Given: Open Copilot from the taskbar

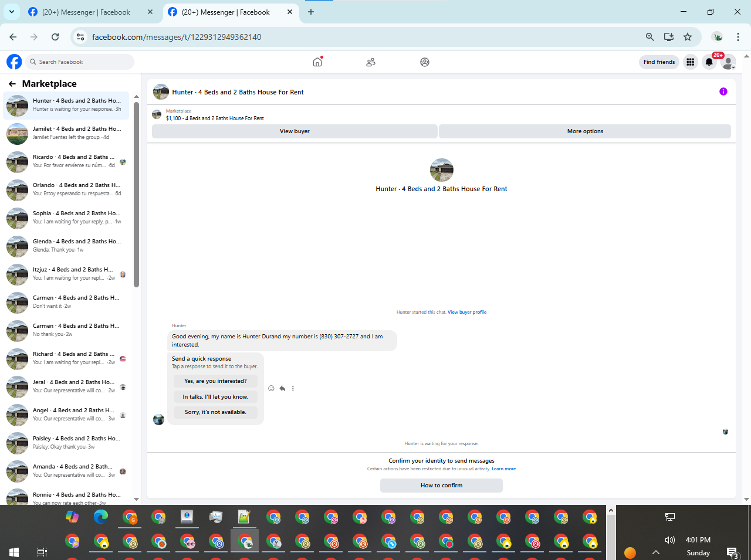Looking at the screenshot, I should pyautogui.click(x=72, y=517).
